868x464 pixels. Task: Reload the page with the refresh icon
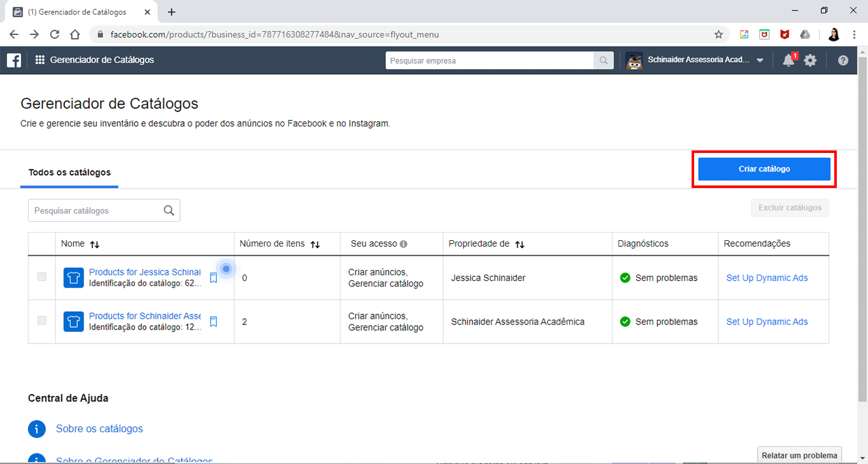[55, 34]
